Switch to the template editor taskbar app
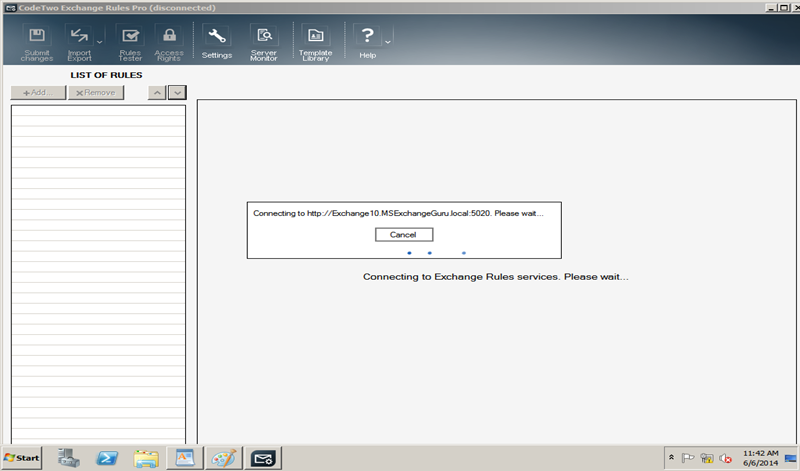This screenshot has width=800, height=471. click(x=185, y=458)
